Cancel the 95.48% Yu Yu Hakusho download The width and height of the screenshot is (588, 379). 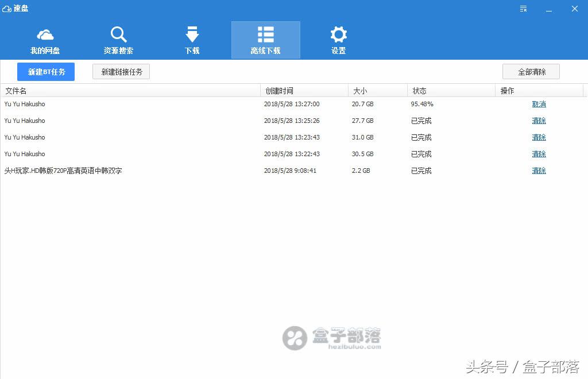[539, 104]
